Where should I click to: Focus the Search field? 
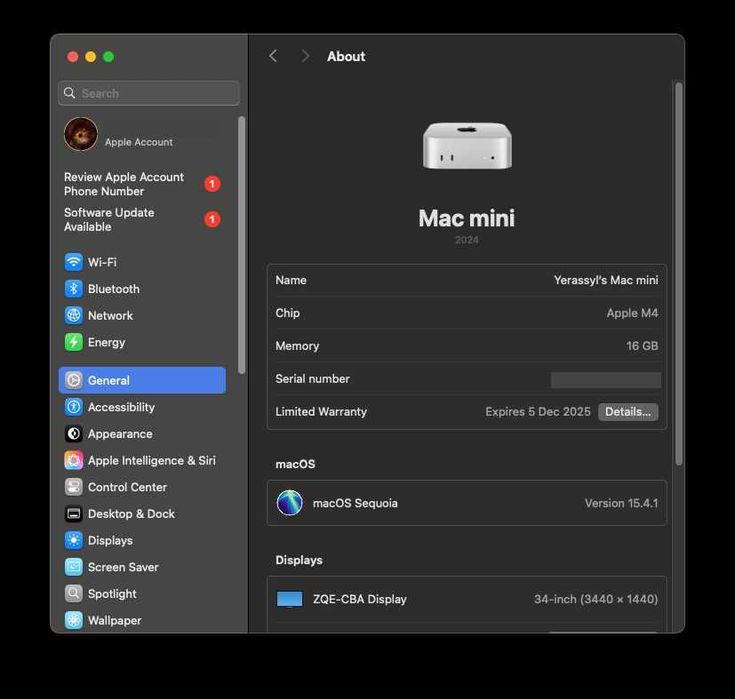click(x=149, y=93)
